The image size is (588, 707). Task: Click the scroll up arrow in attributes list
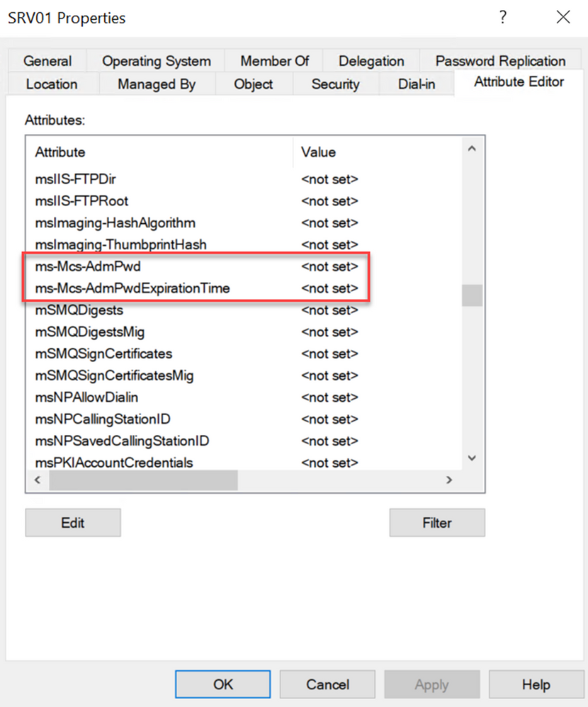point(472,149)
